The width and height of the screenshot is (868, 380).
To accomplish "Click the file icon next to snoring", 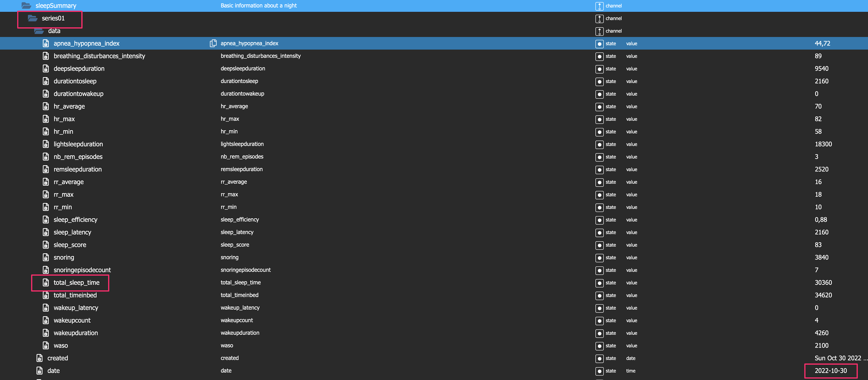I will coord(46,257).
